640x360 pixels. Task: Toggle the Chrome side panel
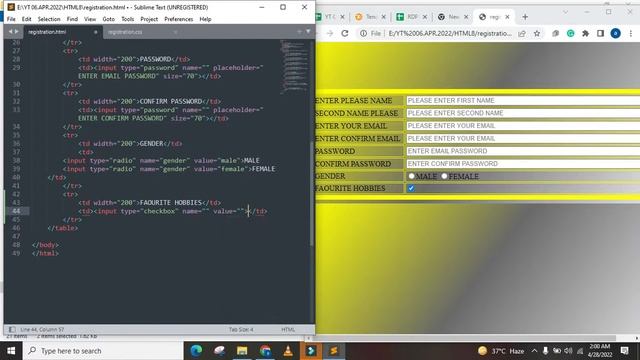pos(600,33)
